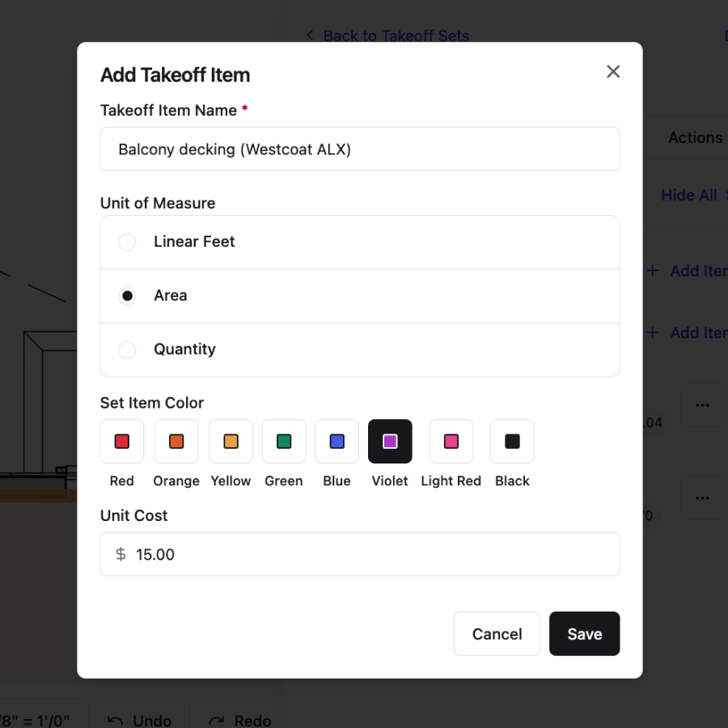Select the Area radio button
Screen dimensions: 728x728
coord(127,295)
